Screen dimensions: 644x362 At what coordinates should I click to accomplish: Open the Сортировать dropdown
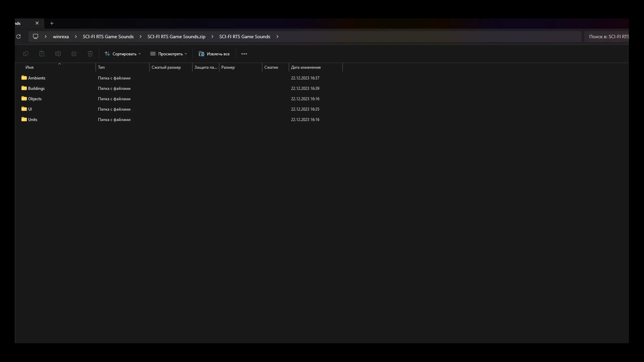click(x=123, y=54)
